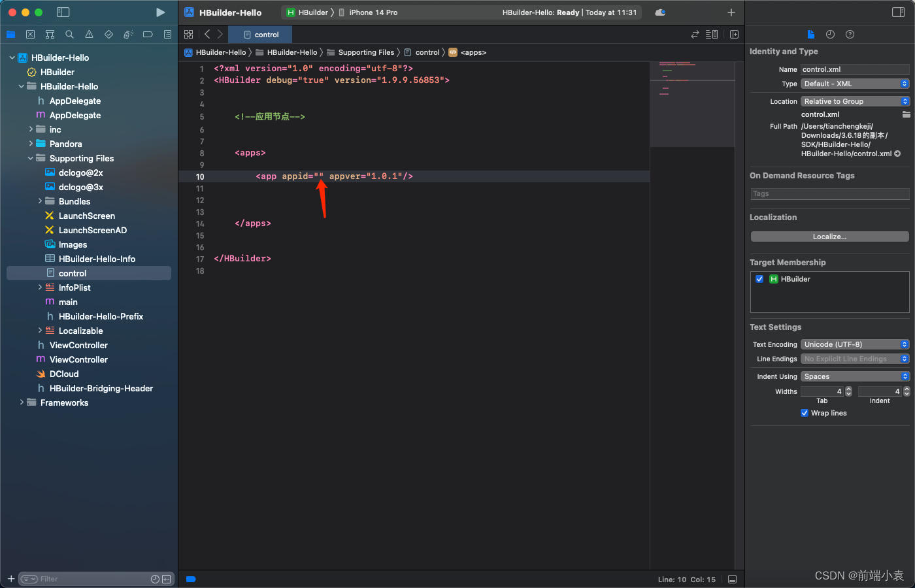Click <apps> in breadcrumb bar

(x=467, y=52)
